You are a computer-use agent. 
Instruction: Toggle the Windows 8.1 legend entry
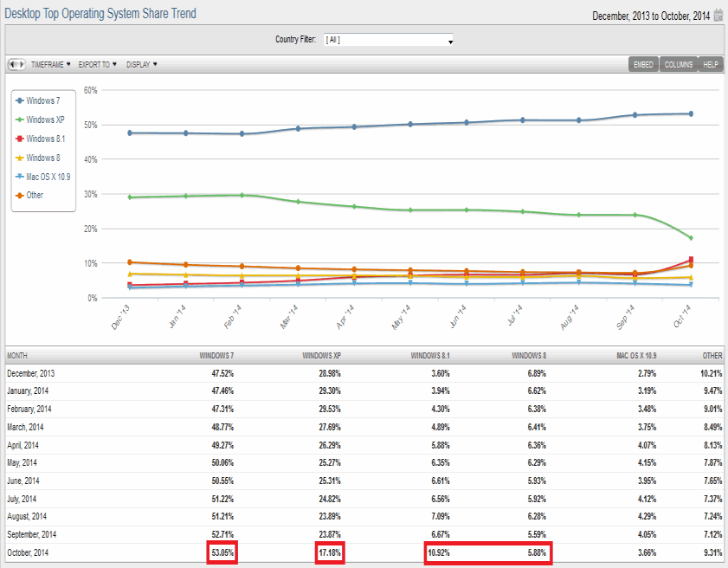click(x=41, y=139)
